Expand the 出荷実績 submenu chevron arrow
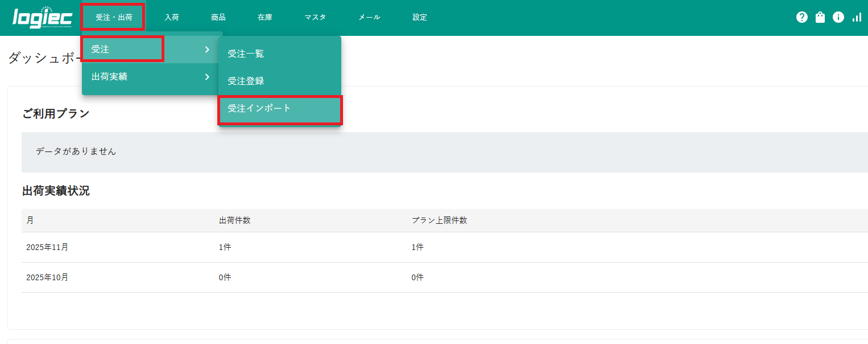The width and height of the screenshot is (868, 344). point(207,77)
